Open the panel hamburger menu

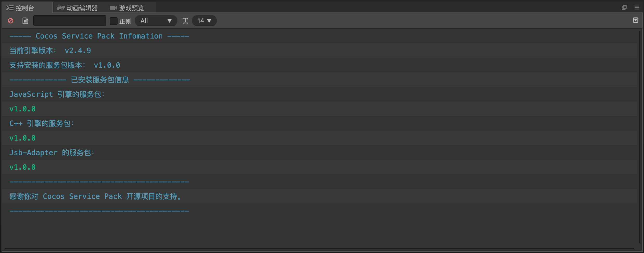click(x=637, y=8)
